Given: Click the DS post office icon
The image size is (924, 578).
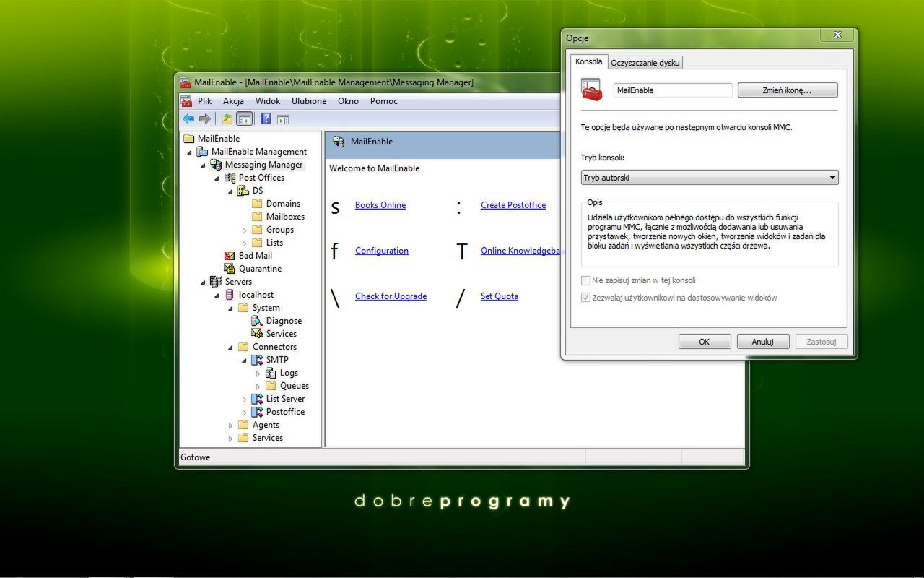Looking at the screenshot, I should 243,191.
